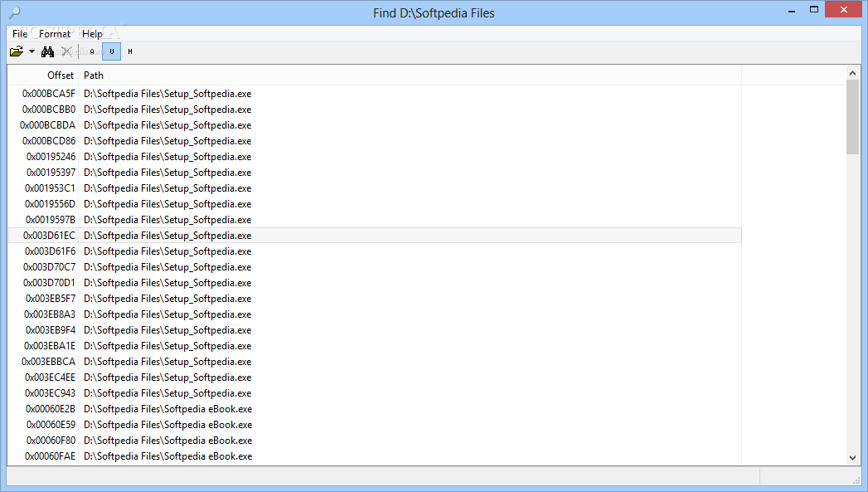Click the grayed-out cancel search X icon

[x=66, y=51]
